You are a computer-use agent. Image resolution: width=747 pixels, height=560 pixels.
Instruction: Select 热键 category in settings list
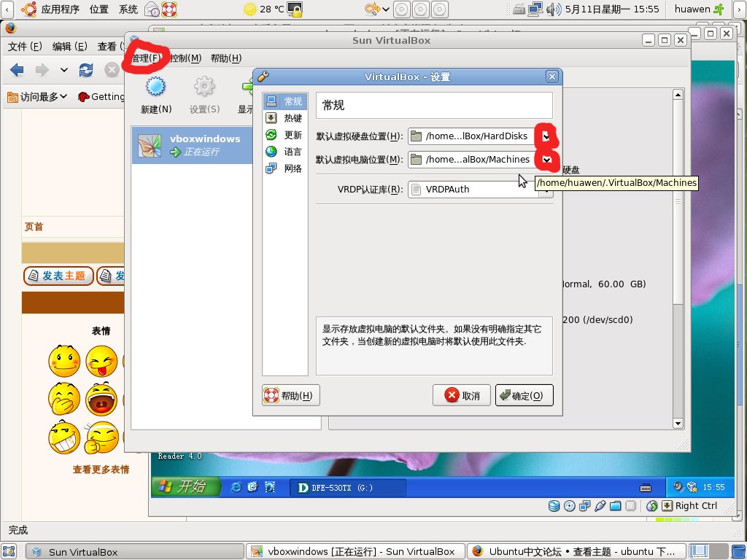pyautogui.click(x=285, y=118)
